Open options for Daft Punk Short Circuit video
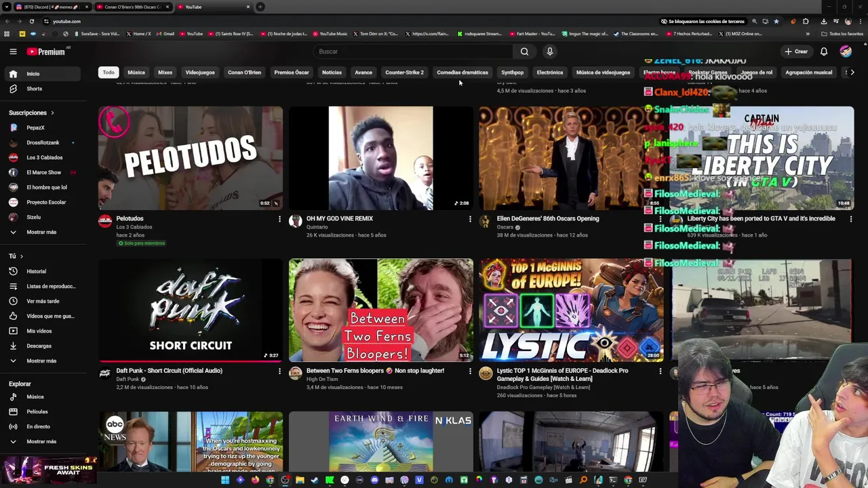Viewport: 868px width, 488px height. pos(279,371)
